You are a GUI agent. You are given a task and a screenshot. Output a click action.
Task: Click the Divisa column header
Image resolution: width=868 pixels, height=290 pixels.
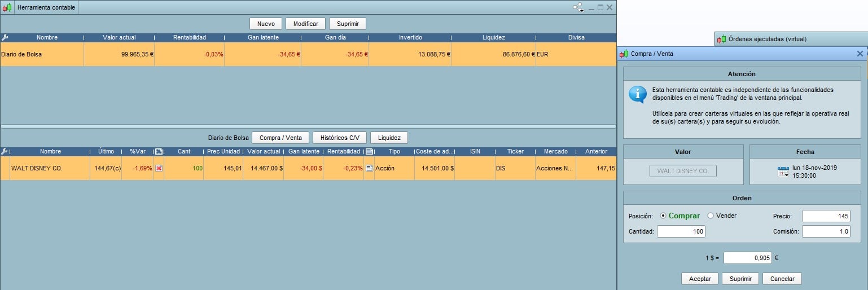click(576, 38)
